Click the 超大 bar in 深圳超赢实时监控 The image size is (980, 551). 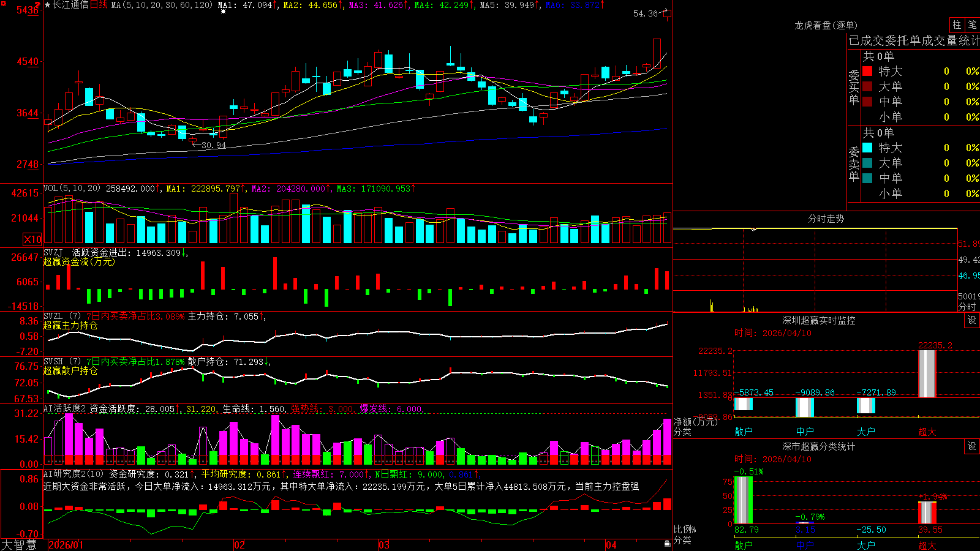click(x=927, y=373)
